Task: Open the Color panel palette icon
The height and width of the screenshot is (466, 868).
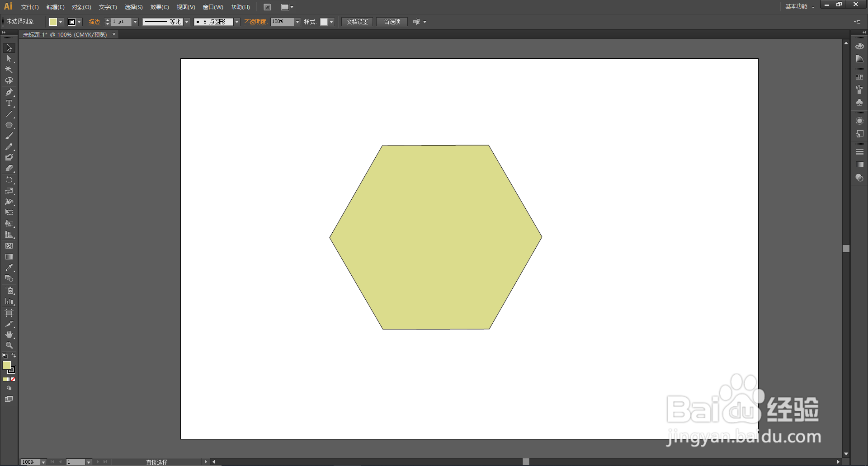Action: point(859,47)
